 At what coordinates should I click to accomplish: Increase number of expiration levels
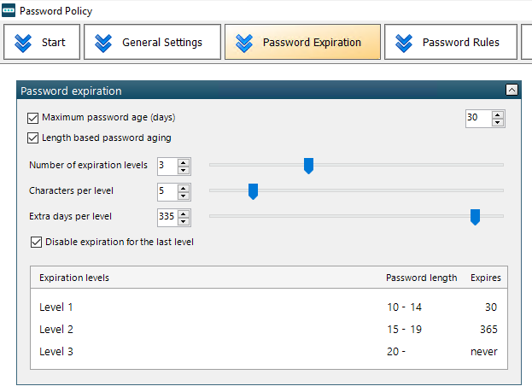coord(184,162)
